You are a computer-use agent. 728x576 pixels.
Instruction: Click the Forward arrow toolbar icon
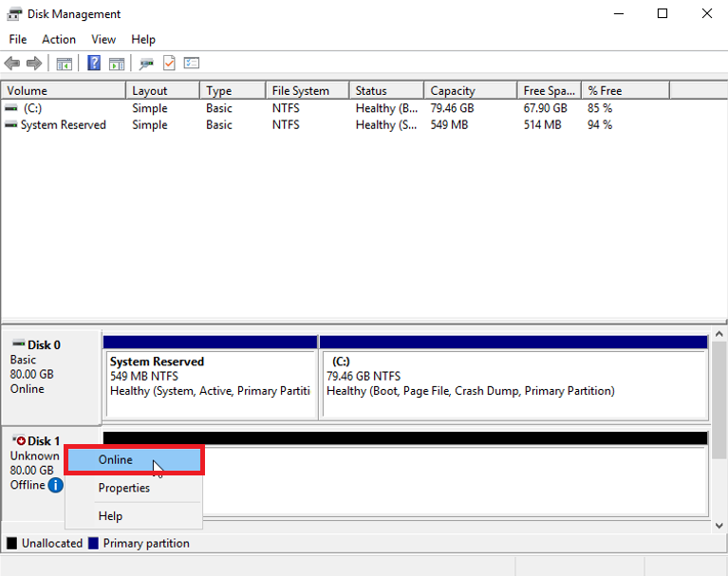point(34,64)
